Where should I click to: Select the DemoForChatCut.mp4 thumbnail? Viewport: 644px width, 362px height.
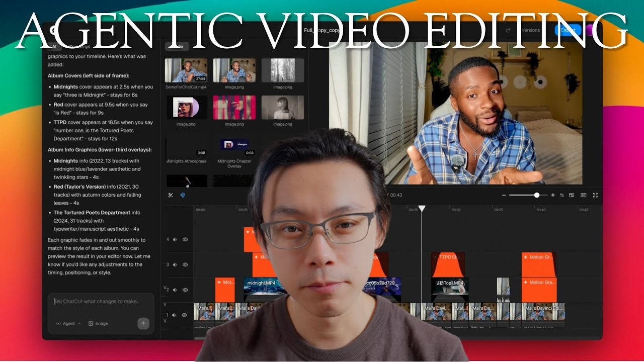tap(186, 70)
